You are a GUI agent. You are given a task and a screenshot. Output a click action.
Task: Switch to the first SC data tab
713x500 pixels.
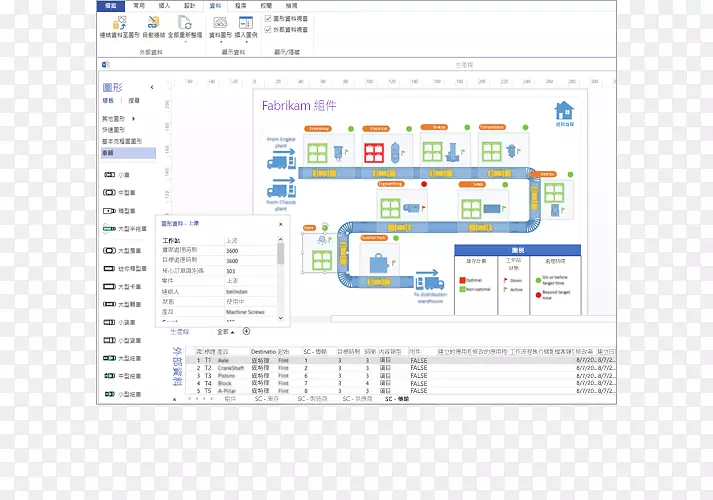coord(266,399)
